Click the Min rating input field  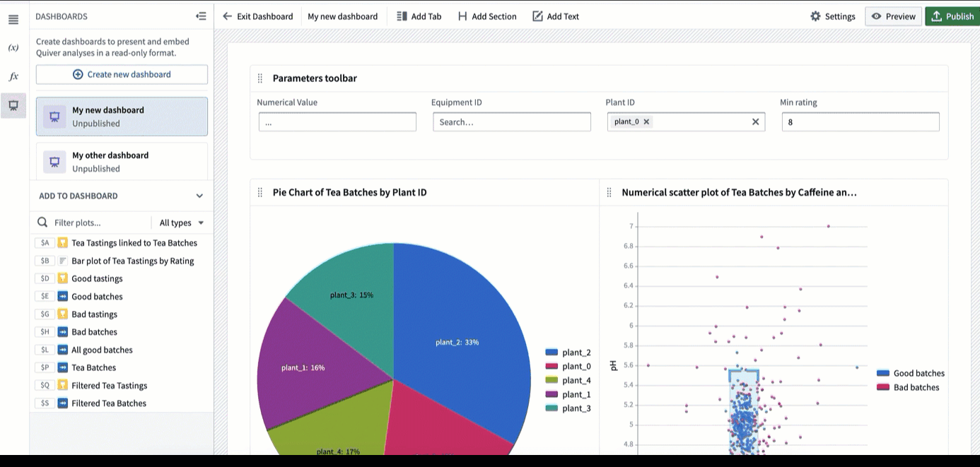click(x=861, y=122)
